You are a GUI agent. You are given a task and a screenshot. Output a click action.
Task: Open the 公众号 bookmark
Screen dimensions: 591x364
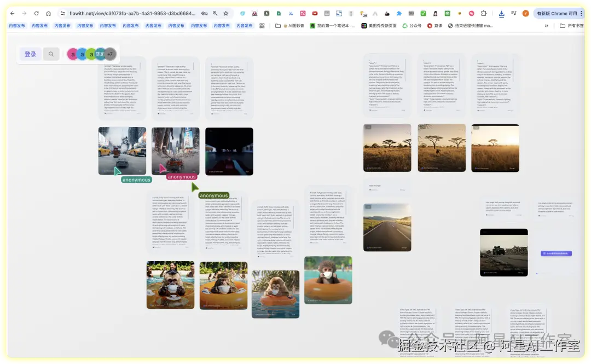click(412, 26)
